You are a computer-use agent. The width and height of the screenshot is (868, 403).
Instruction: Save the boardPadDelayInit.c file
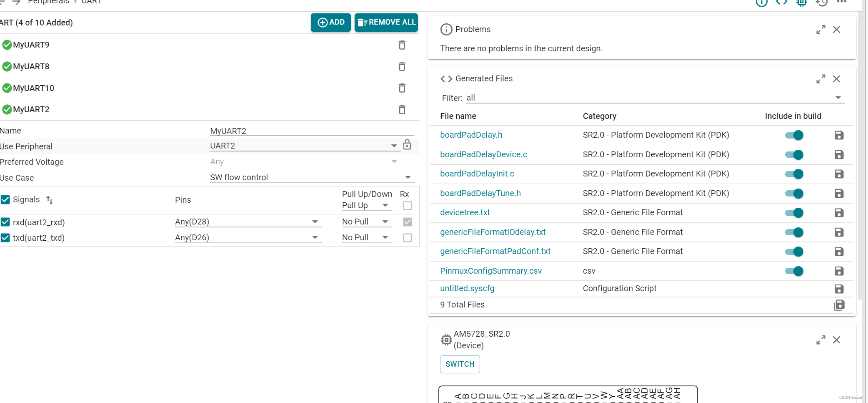(839, 174)
